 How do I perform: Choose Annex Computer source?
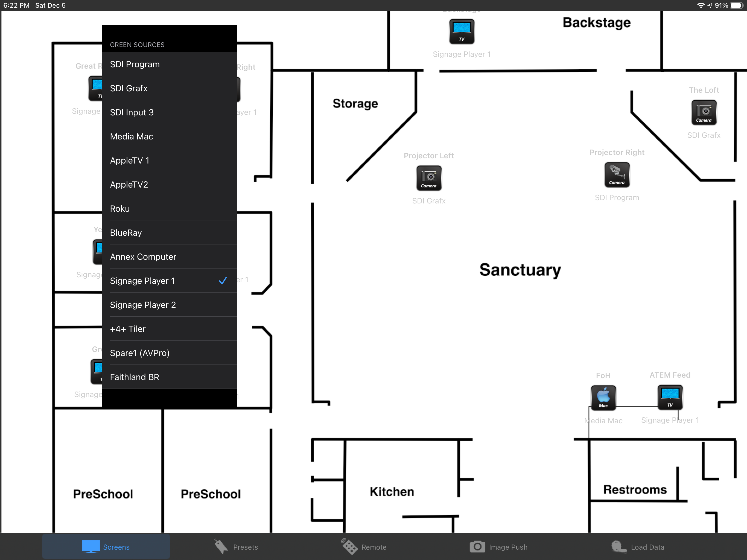coord(170,257)
